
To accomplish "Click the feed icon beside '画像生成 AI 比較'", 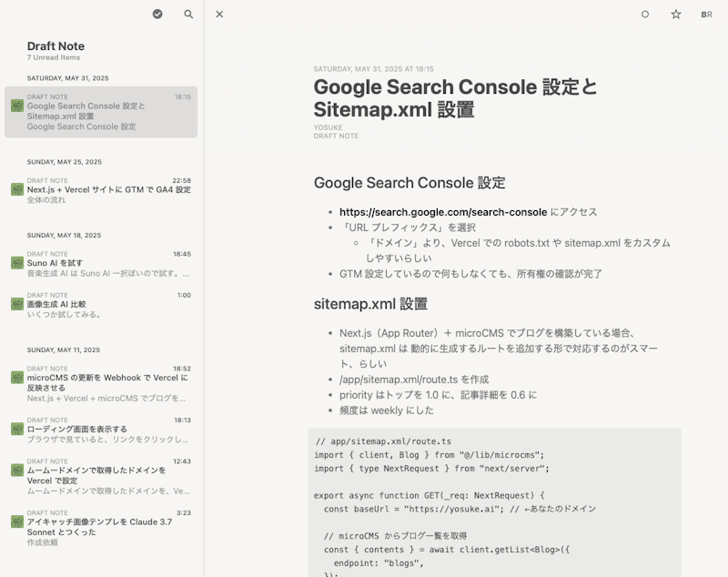I will point(17,304).
